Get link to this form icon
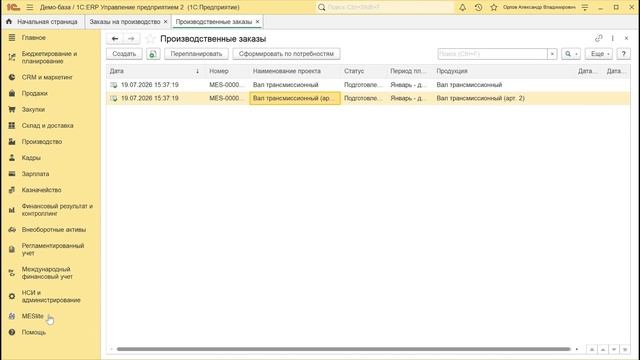 (598, 38)
